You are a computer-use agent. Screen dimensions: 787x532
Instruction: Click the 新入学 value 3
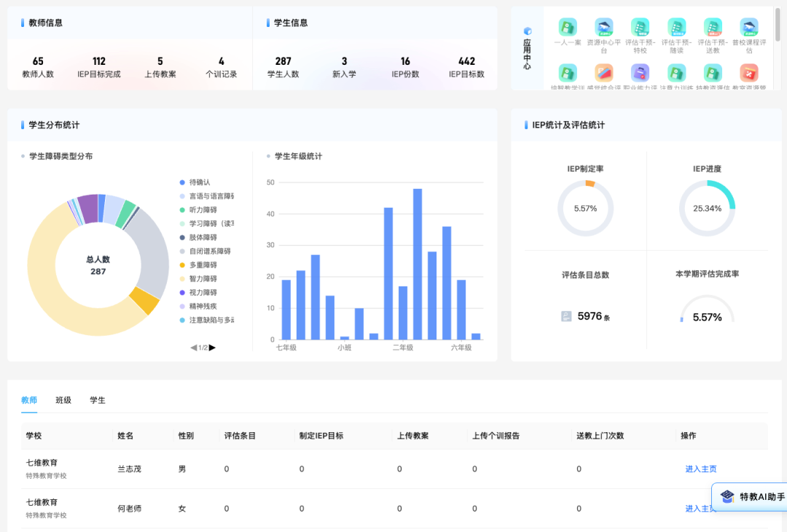click(x=344, y=61)
